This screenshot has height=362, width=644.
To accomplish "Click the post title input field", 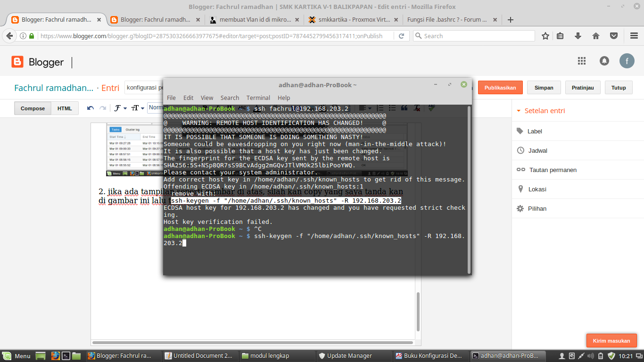I will [x=144, y=88].
